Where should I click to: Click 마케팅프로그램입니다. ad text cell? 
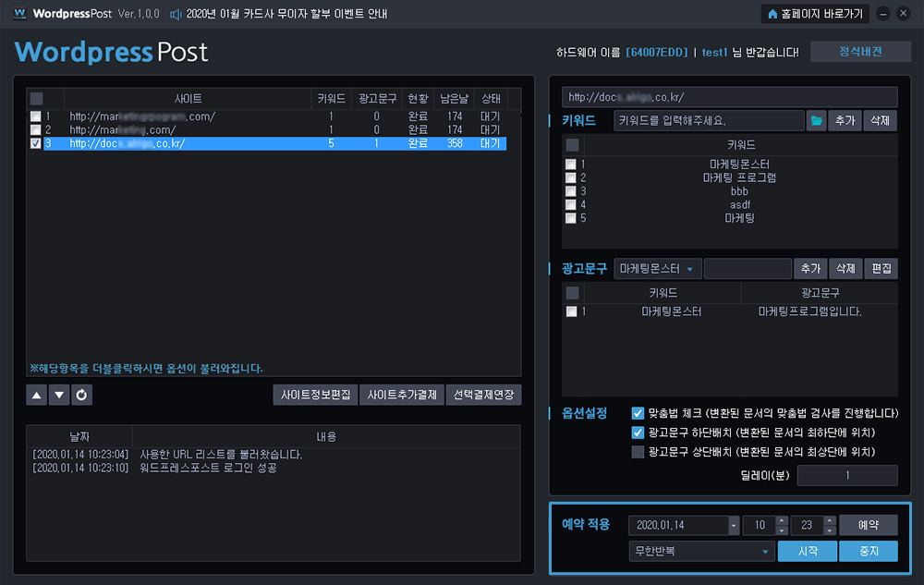(809, 311)
